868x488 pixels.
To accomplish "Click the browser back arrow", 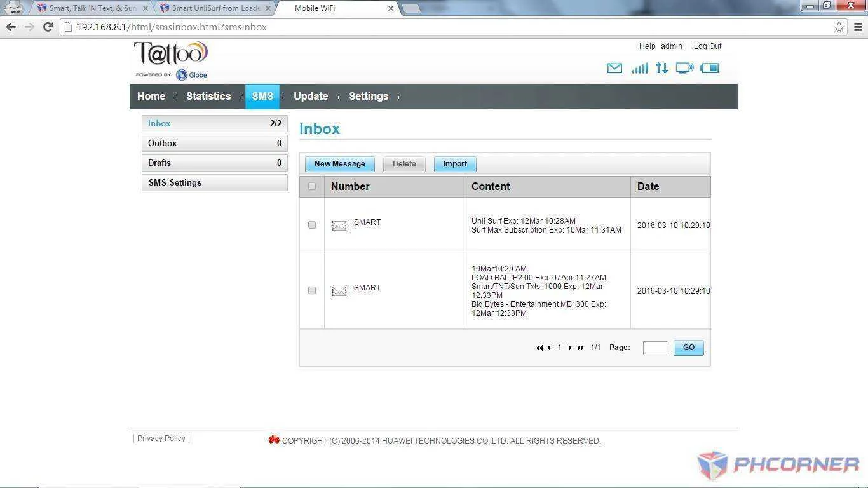I will (11, 27).
